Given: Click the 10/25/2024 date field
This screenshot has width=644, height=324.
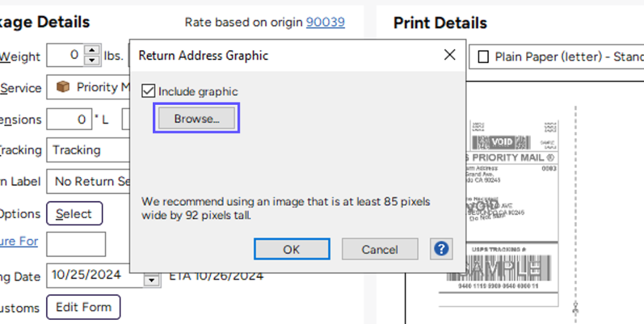Looking at the screenshot, I should pyautogui.click(x=95, y=275).
